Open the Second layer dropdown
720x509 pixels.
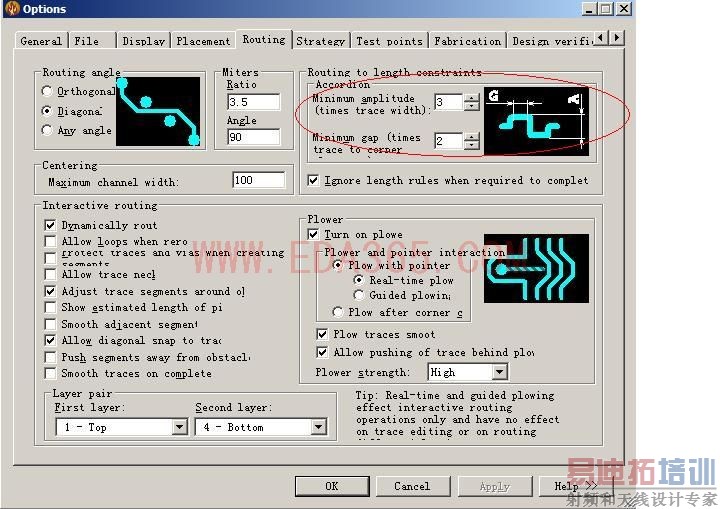click(319, 427)
